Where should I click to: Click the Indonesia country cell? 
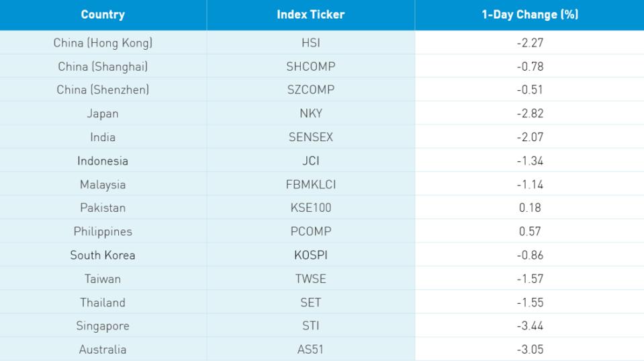pyautogui.click(x=103, y=161)
